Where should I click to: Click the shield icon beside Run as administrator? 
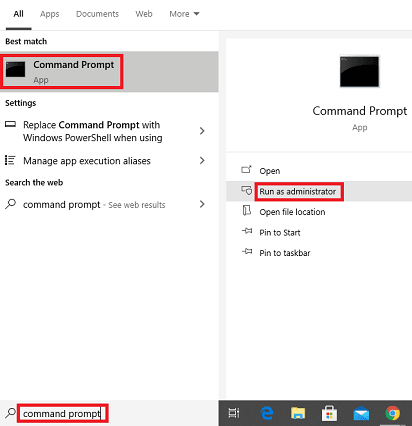tap(247, 190)
